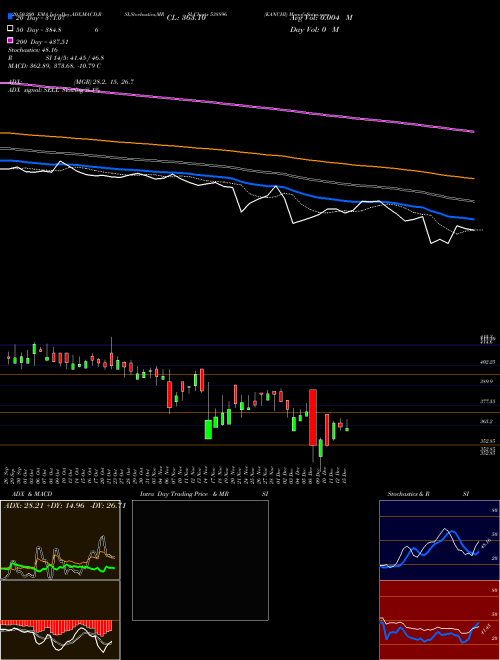
Task: Click the 'CL: 363.10' closing price text
Action: point(186,18)
